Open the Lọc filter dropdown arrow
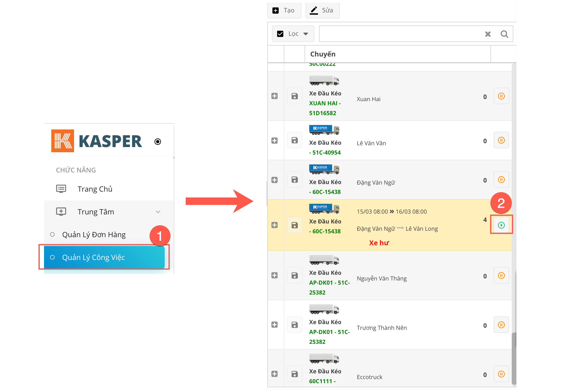Screen dimensions: 563x392 coord(306,34)
